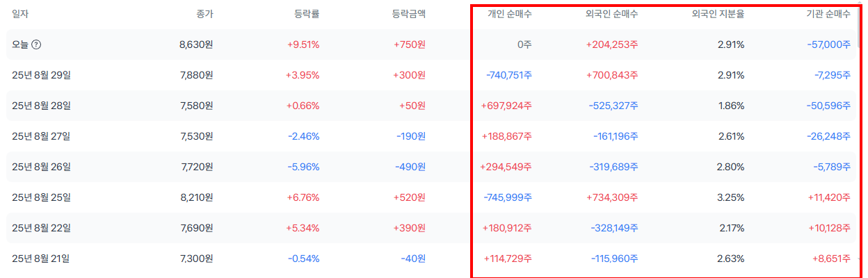This screenshot has height=278, width=868.
Task: Click the +9.51% change rate
Action: 303,44
